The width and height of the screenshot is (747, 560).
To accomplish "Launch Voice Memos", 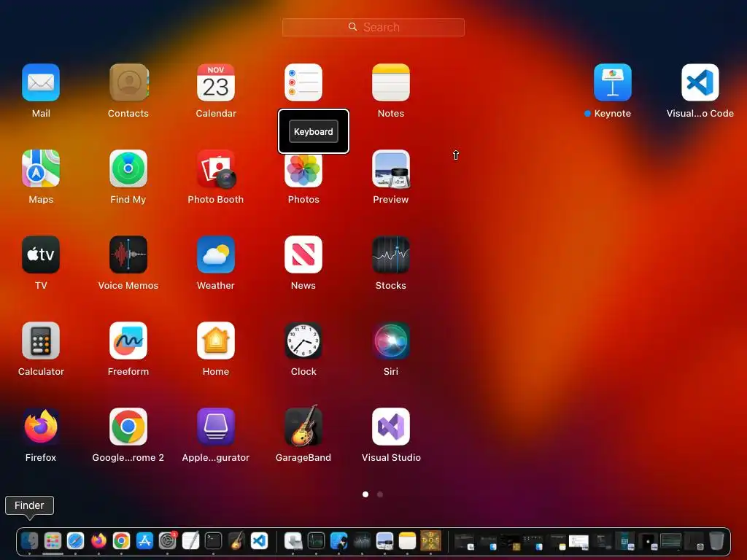I will 128,254.
